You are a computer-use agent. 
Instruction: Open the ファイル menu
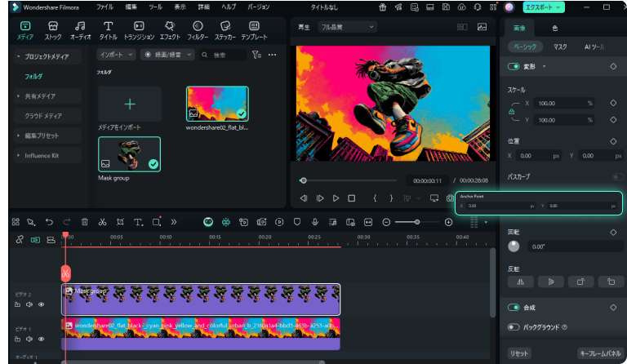(x=104, y=7)
